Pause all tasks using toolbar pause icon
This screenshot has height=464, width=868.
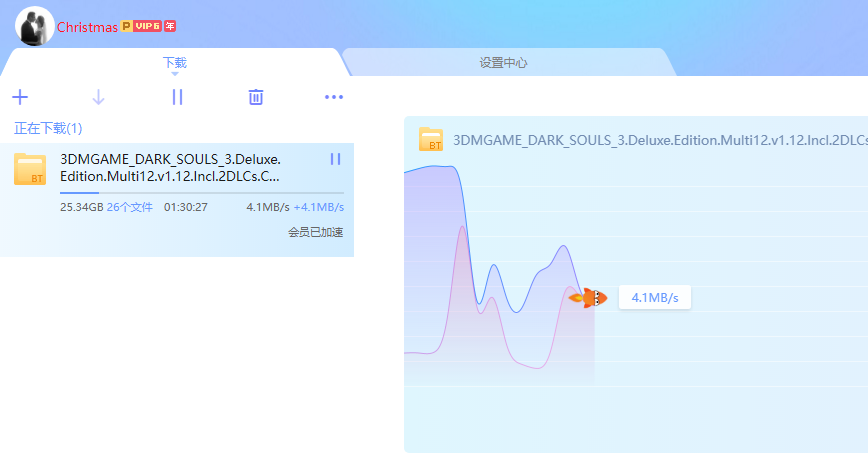177,97
